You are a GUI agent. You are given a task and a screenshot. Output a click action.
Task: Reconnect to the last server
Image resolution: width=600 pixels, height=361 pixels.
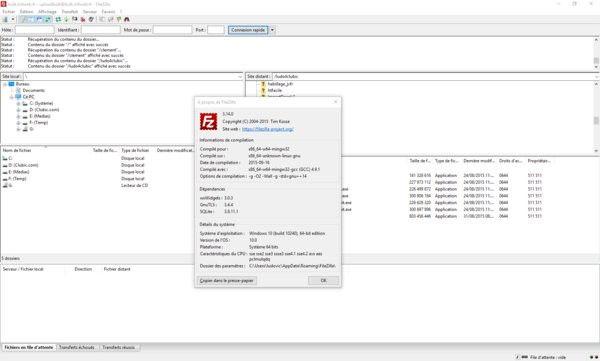(x=91, y=19)
